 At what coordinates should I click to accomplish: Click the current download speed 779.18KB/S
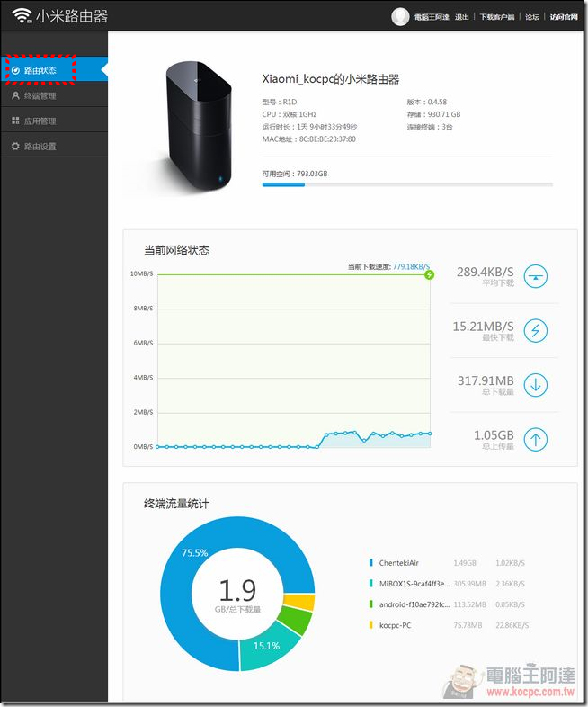[411, 266]
